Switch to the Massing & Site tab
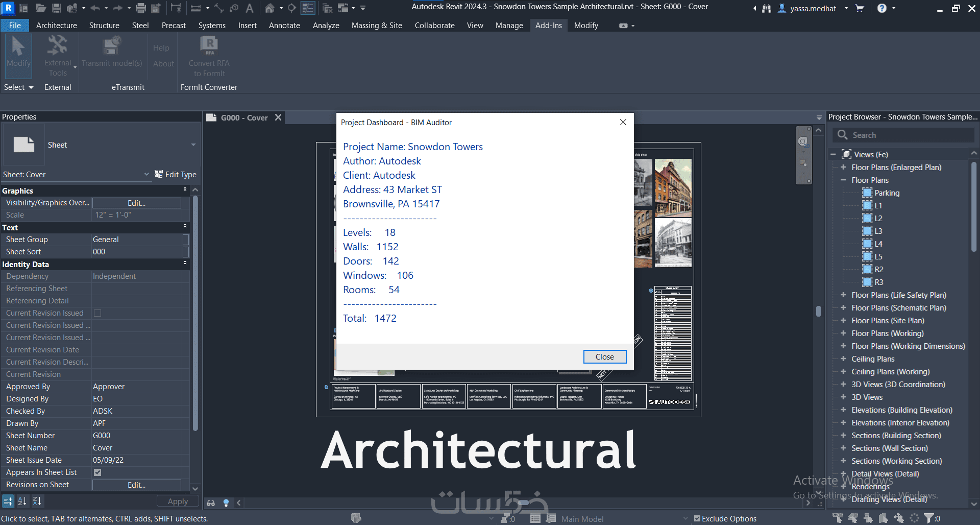 (x=377, y=25)
